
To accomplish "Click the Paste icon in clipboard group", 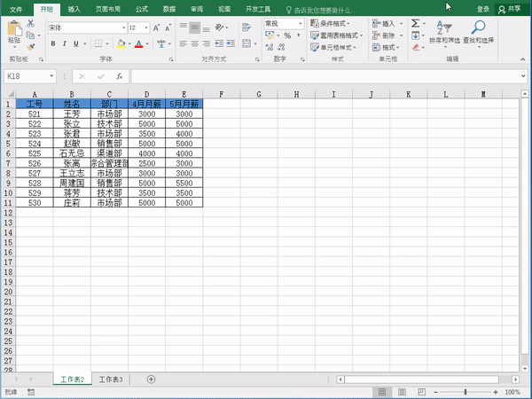I will pos(13,32).
